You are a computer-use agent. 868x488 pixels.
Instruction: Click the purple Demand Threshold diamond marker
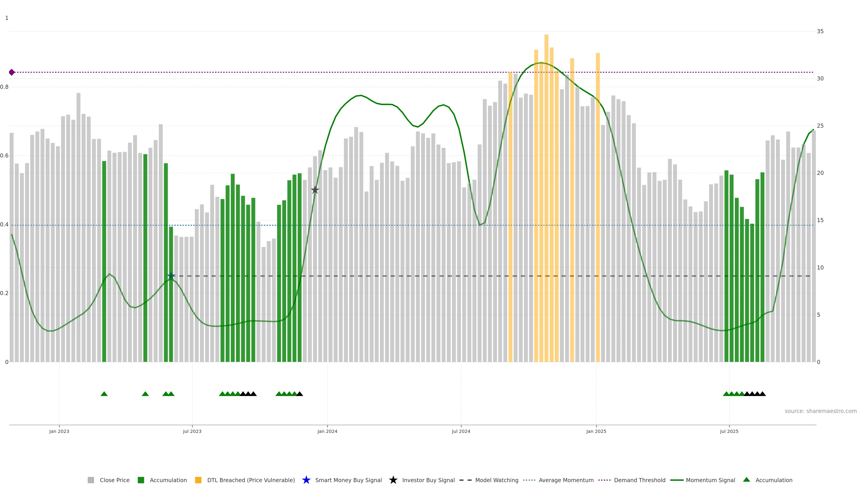click(x=12, y=72)
